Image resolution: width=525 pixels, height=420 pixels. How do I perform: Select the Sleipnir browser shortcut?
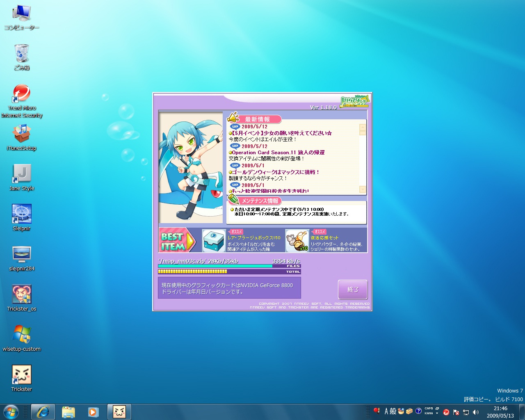pyautogui.click(x=22, y=218)
